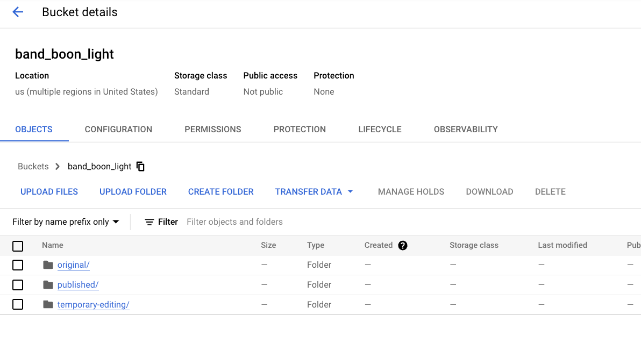Click the back arrow to leave Bucket details

point(17,12)
